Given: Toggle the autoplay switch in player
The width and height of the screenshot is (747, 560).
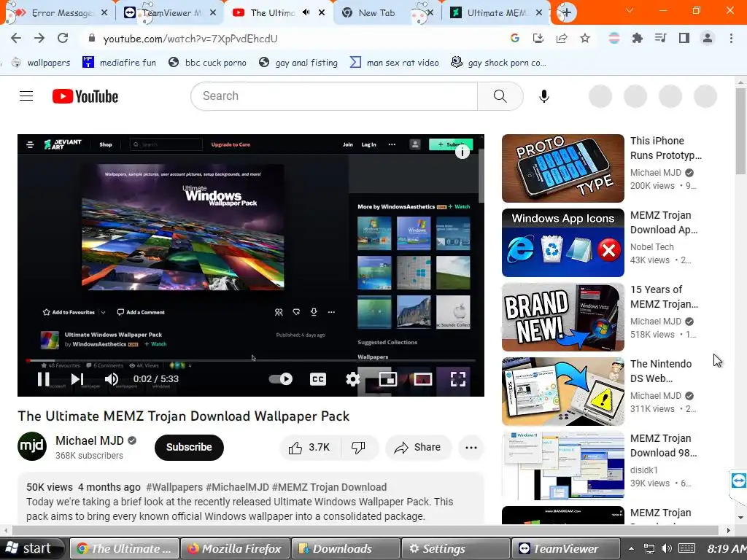Looking at the screenshot, I should [x=281, y=379].
